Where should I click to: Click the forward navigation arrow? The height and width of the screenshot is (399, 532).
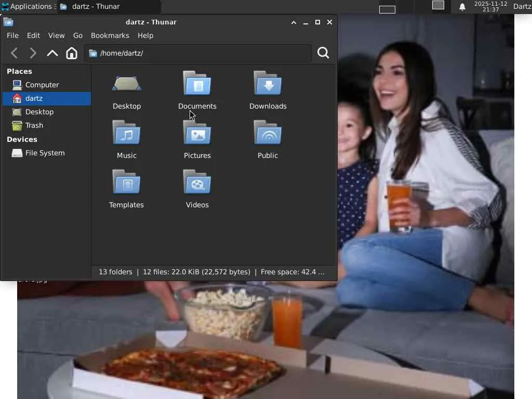click(x=33, y=53)
